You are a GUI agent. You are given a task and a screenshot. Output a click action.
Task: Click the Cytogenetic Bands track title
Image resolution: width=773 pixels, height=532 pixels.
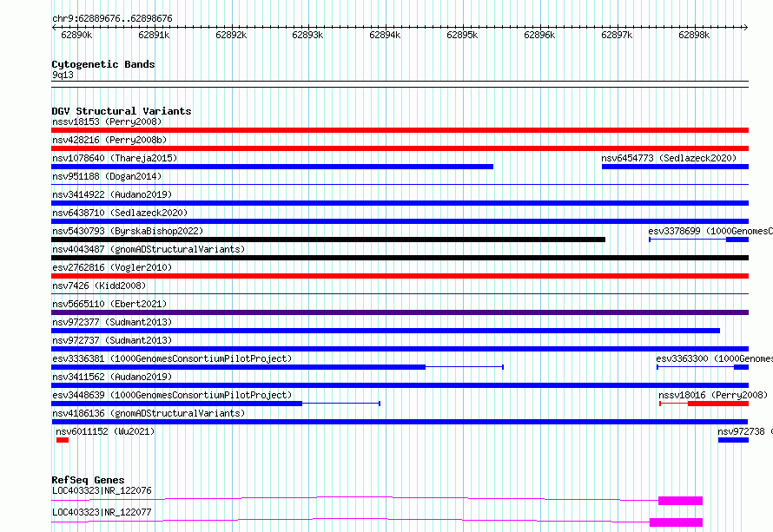pyautogui.click(x=103, y=64)
